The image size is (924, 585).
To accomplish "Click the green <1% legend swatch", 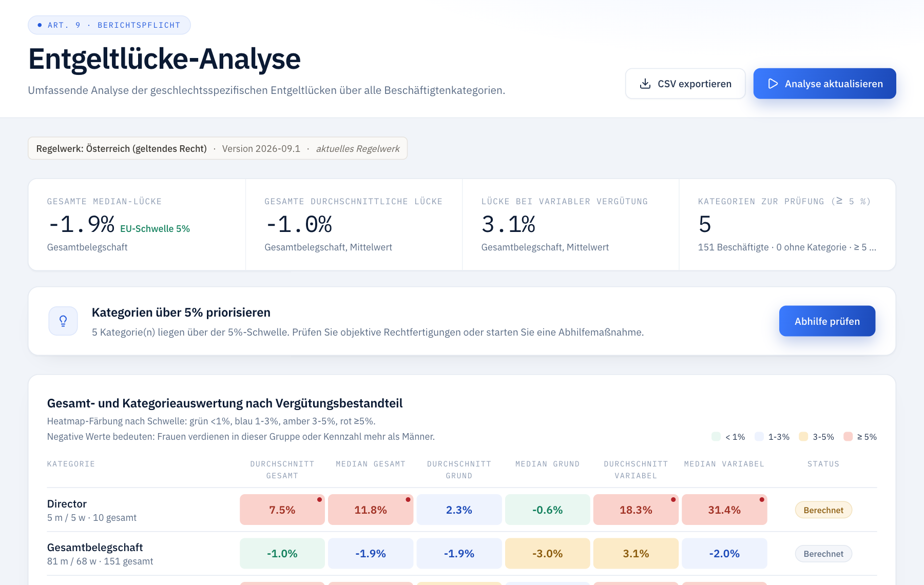I will [x=716, y=437].
